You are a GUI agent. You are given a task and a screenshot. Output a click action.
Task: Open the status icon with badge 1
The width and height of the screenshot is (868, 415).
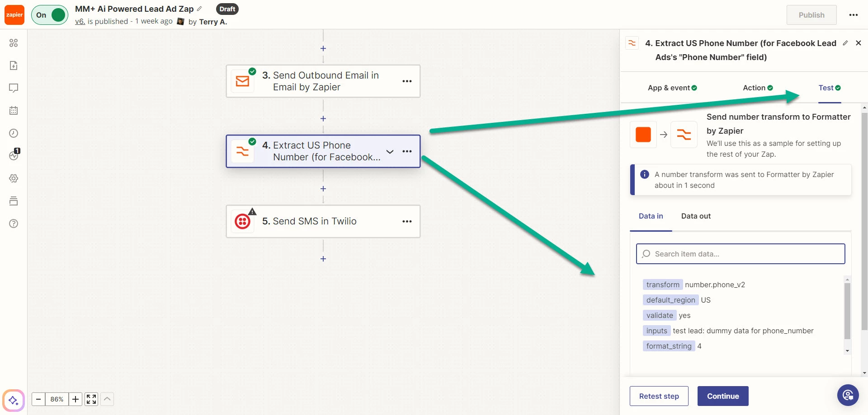[x=14, y=155]
